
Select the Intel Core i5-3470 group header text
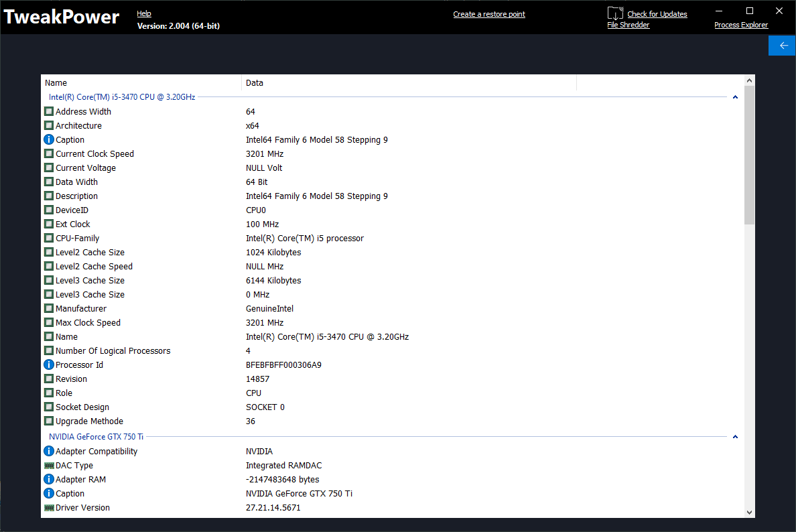tap(122, 97)
